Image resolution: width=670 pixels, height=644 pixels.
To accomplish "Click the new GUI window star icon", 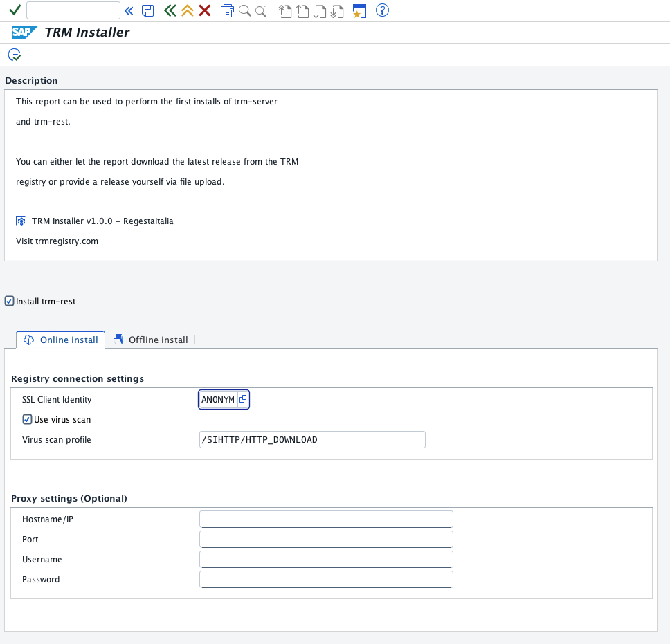I will (359, 10).
